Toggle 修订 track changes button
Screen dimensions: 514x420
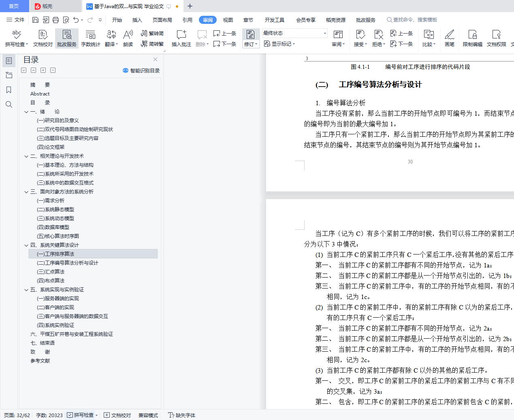[251, 38]
